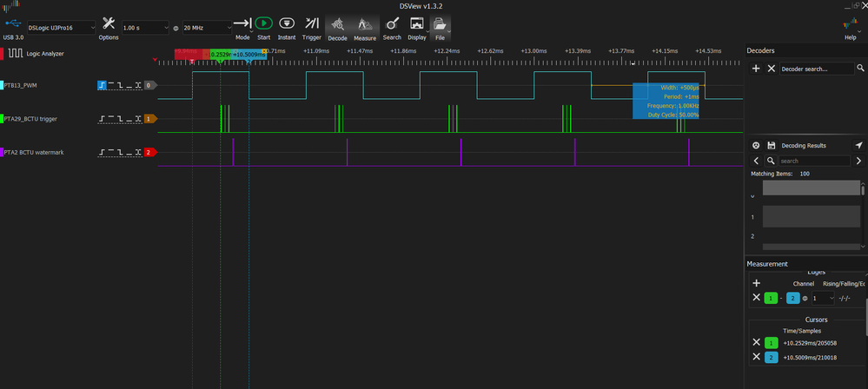Viewport: 868px width, 389px height.
Task: Jump to cursor 1 in Cursors list
Action: (x=771, y=342)
